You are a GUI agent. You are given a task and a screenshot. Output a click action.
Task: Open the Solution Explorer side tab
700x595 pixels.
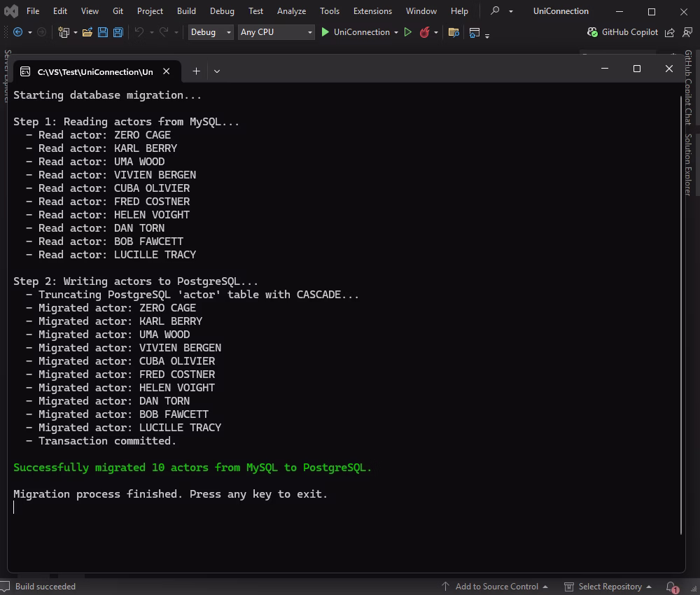click(x=688, y=164)
